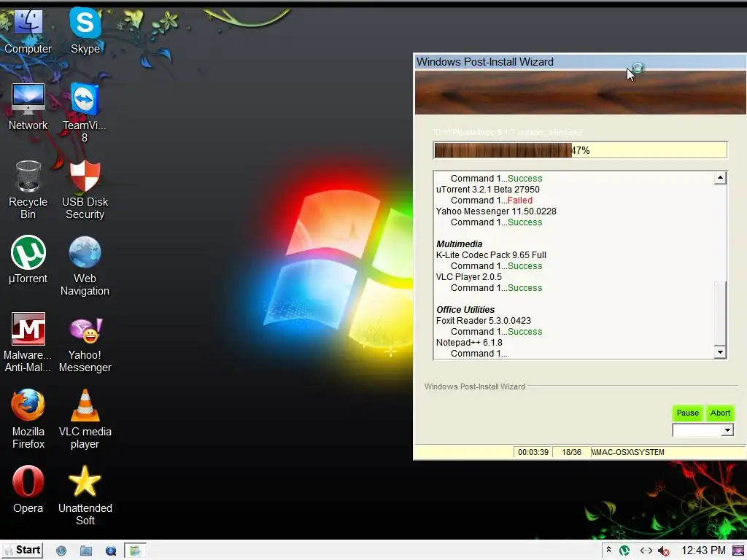Open the Computer desktop icon
Viewport: 747px width, 560px height.
coord(28,31)
